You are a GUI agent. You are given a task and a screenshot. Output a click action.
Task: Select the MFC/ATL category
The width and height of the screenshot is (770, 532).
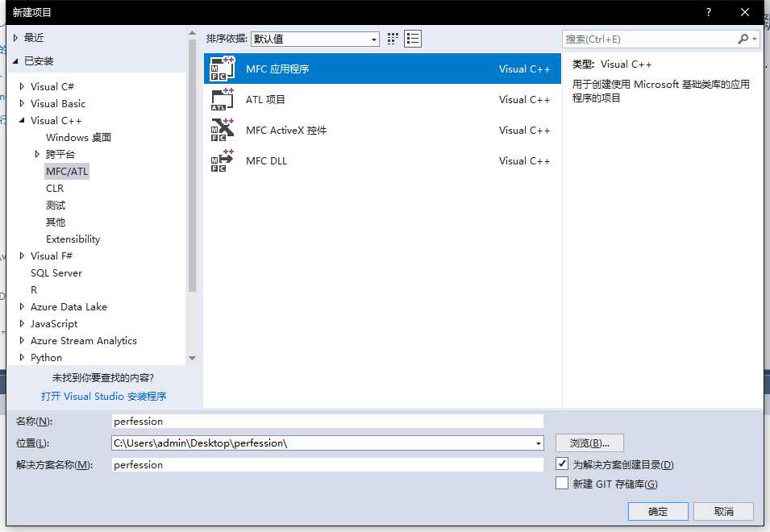67,171
